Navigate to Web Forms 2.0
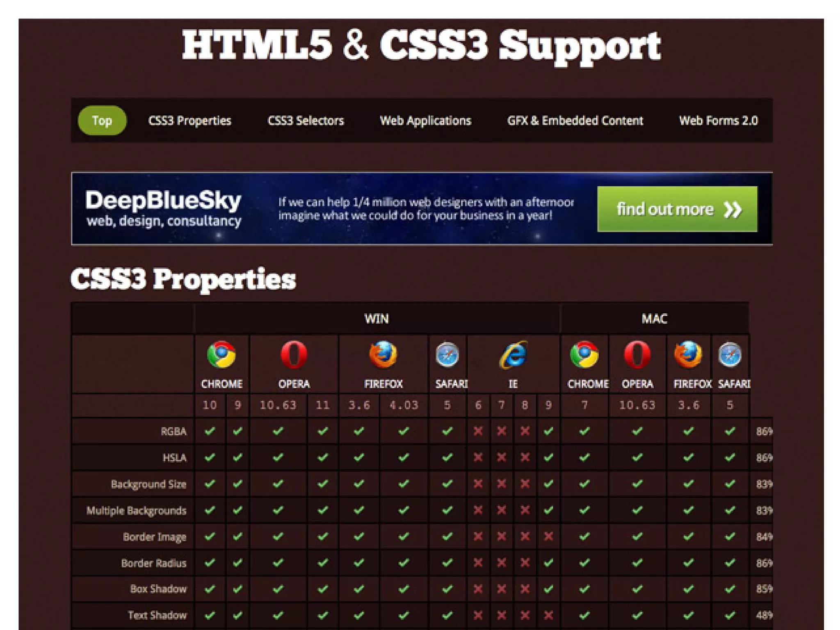 coord(718,121)
